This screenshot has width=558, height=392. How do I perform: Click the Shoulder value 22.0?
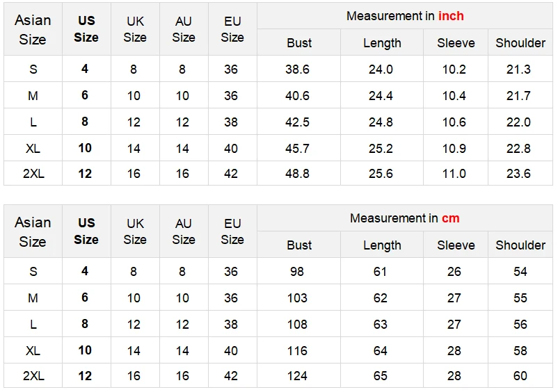(x=518, y=122)
